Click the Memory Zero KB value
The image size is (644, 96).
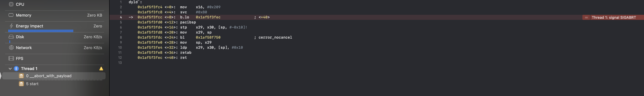pos(95,15)
